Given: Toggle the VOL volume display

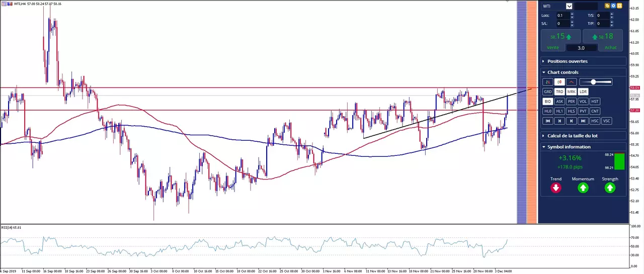Looking at the screenshot, I should 583,102.
